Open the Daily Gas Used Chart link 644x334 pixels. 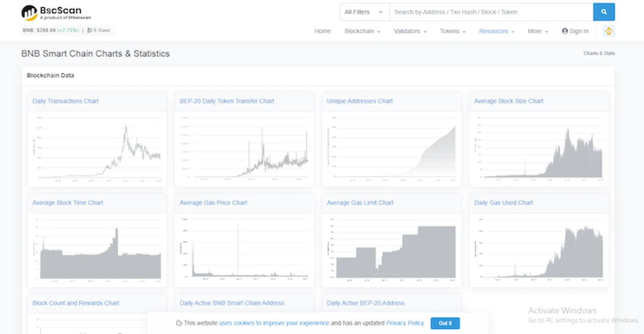pyautogui.click(x=504, y=203)
